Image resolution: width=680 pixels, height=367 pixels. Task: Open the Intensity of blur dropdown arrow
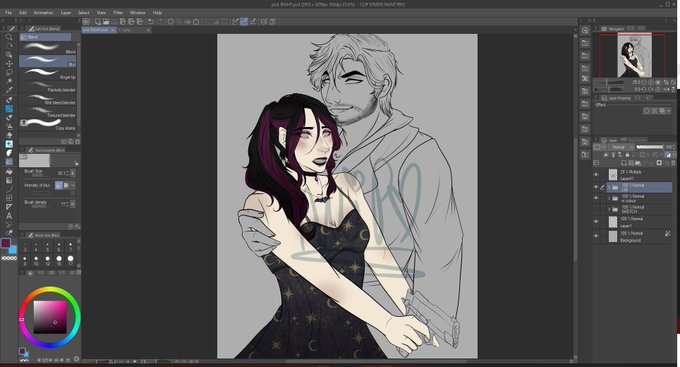point(73,186)
